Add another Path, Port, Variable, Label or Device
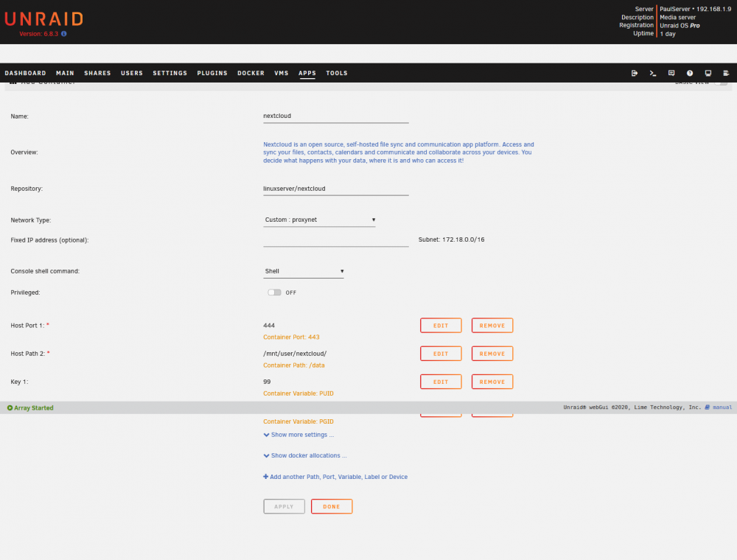 click(x=335, y=477)
